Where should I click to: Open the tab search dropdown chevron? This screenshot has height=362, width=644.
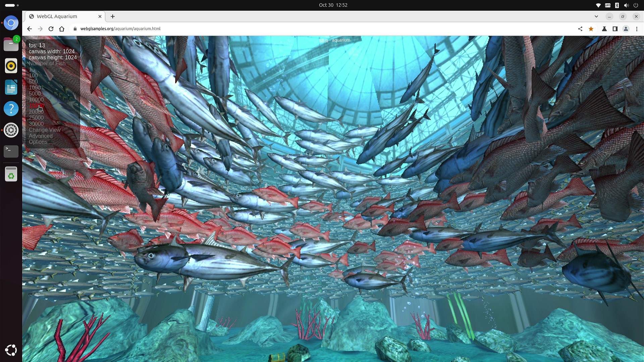pyautogui.click(x=596, y=16)
